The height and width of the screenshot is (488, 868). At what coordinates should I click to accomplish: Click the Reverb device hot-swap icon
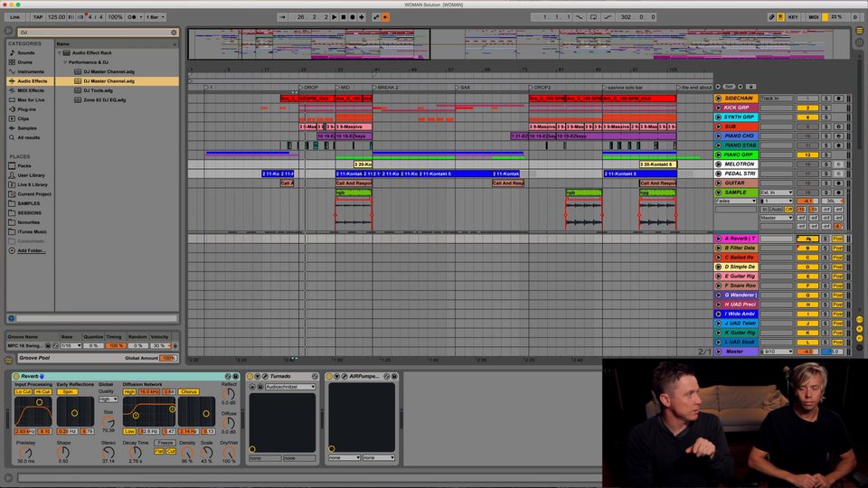(x=228, y=376)
